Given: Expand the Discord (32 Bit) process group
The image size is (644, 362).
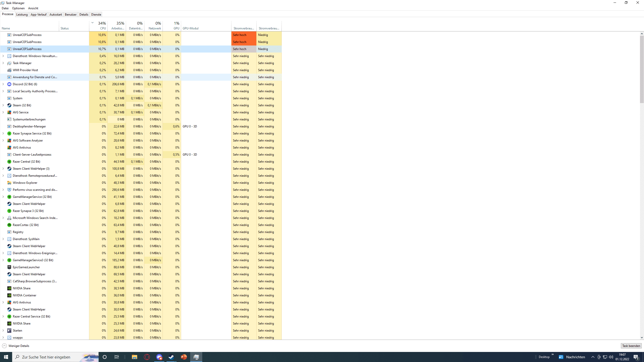Looking at the screenshot, I should click(3, 84).
